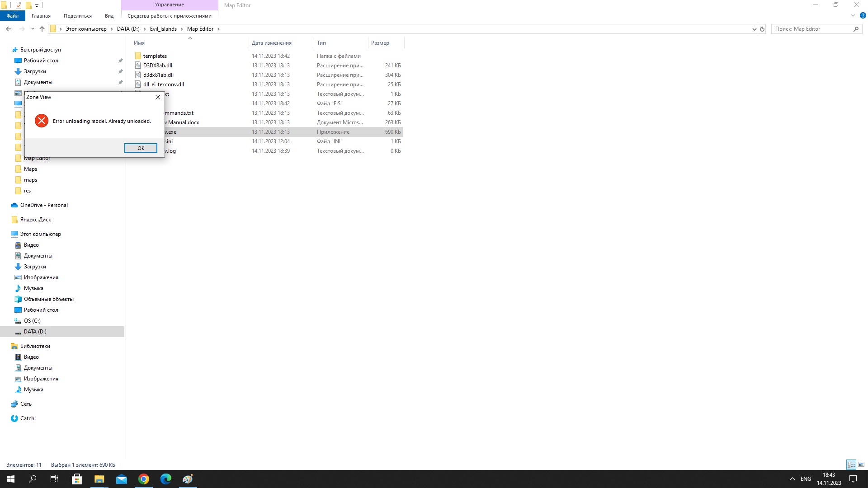Switch to details view layout icon
This screenshot has height=488, width=868.
pos(851,465)
